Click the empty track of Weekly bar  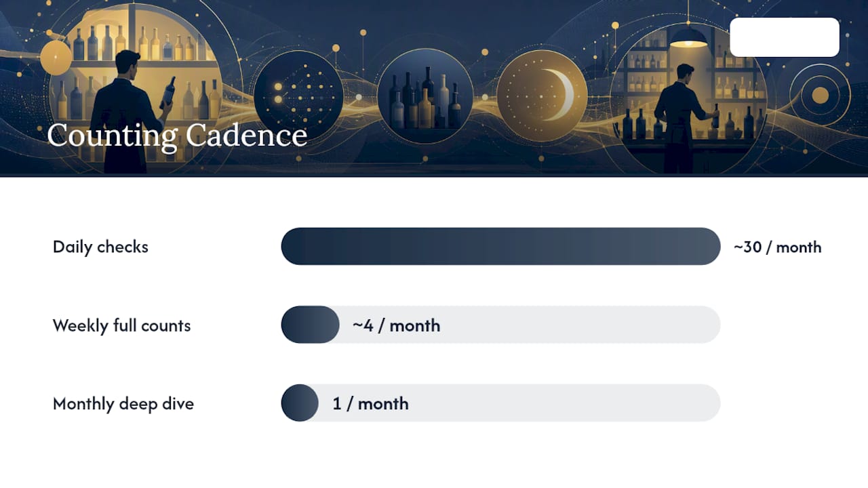click(530, 325)
